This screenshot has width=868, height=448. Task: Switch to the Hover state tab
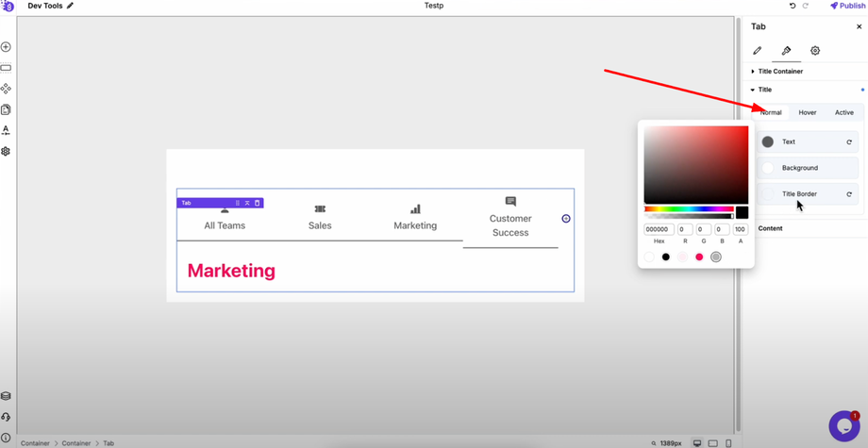pos(807,112)
